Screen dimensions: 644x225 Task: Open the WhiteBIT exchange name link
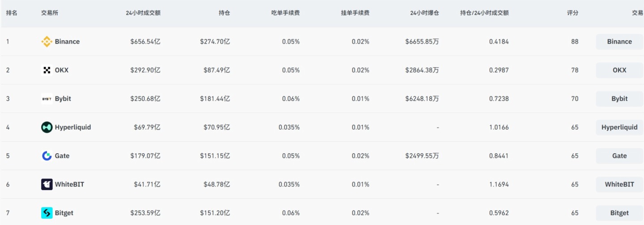(x=69, y=185)
